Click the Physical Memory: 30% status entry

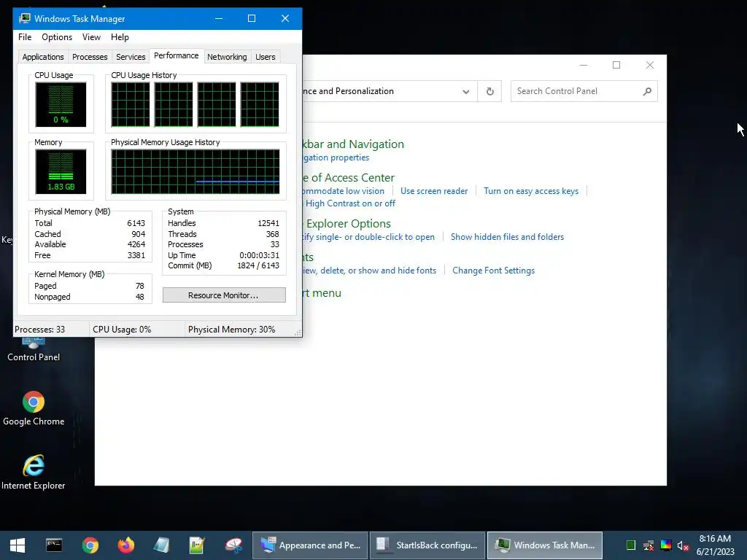tap(231, 330)
